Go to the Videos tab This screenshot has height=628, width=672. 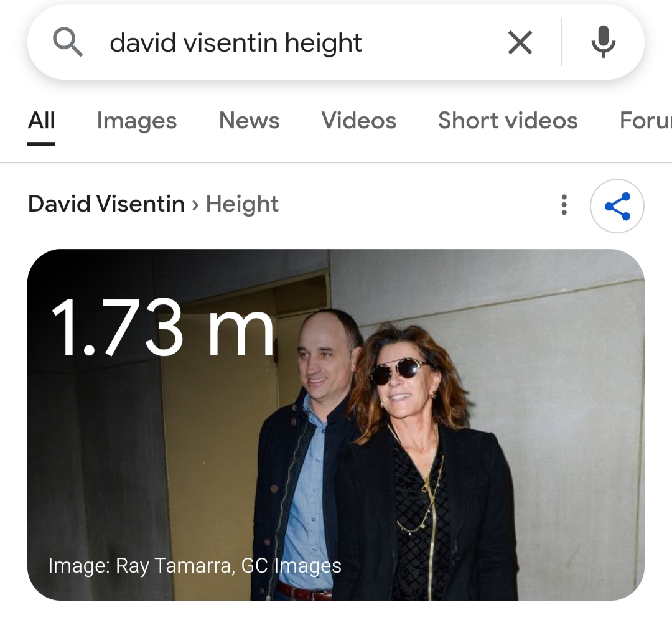tap(359, 121)
